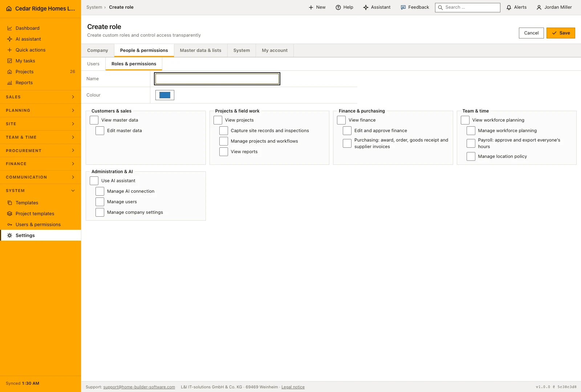
Task: Switch to the Users sub-tab
Action: click(x=93, y=64)
